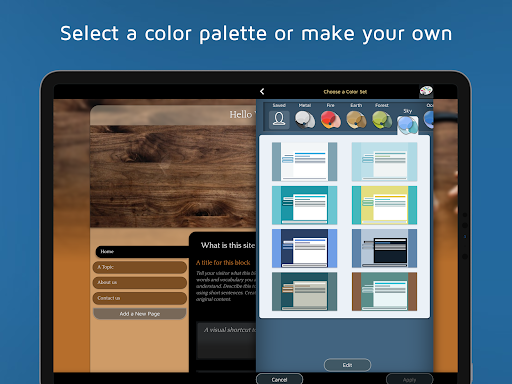Select the partially visible Ocean color set
Image resolution: width=512 pixels, height=384 pixels.
pyautogui.click(x=429, y=120)
